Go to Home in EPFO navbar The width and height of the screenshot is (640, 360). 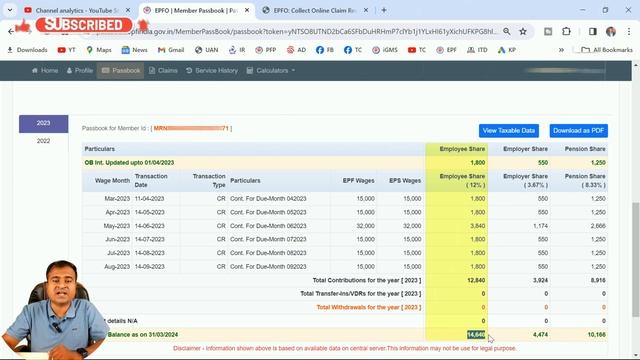(x=45, y=71)
